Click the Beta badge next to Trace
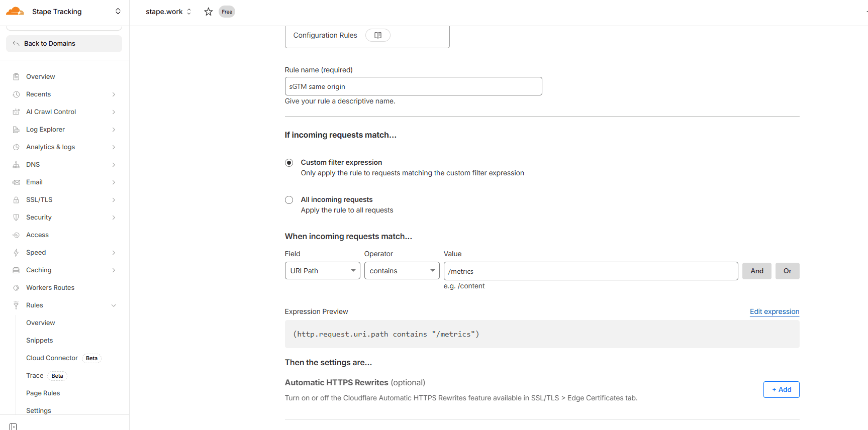The width and height of the screenshot is (868, 430). (x=57, y=376)
